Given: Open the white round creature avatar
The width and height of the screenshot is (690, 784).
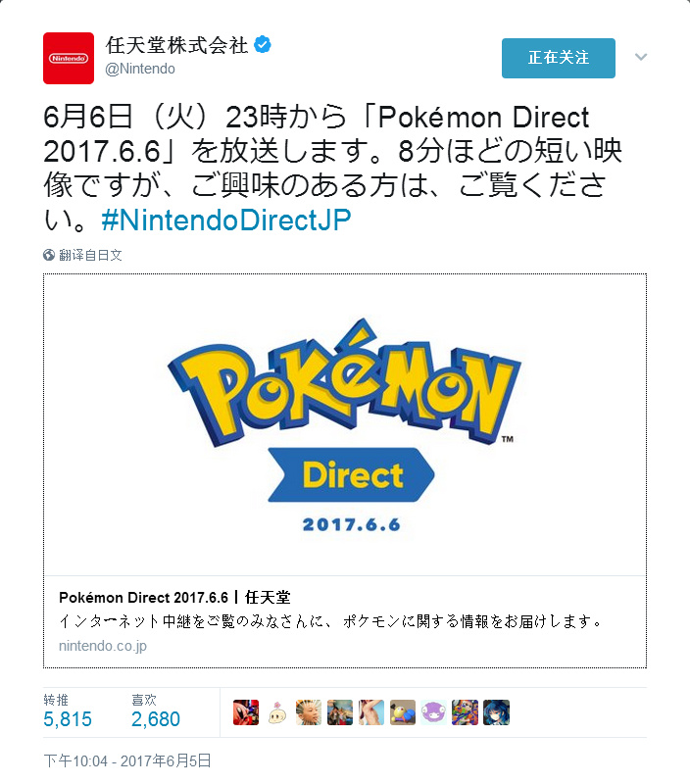Looking at the screenshot, I should click(x=277, y=712).
